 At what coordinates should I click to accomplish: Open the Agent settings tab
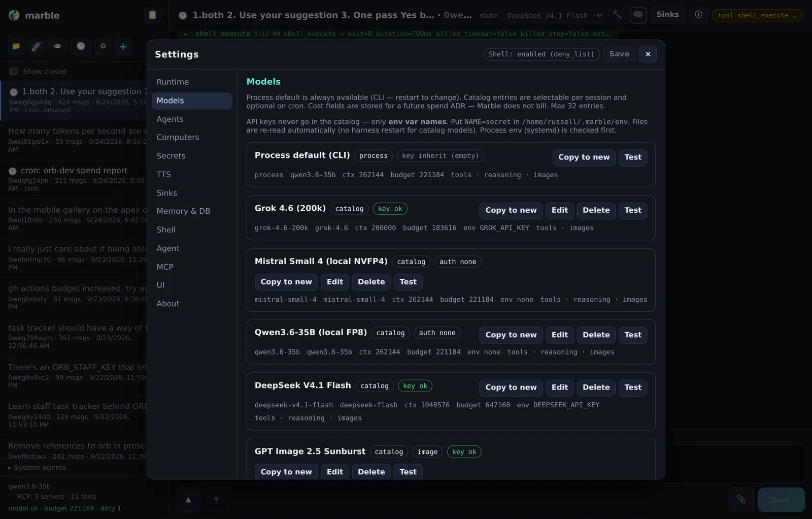pos(191,248)
